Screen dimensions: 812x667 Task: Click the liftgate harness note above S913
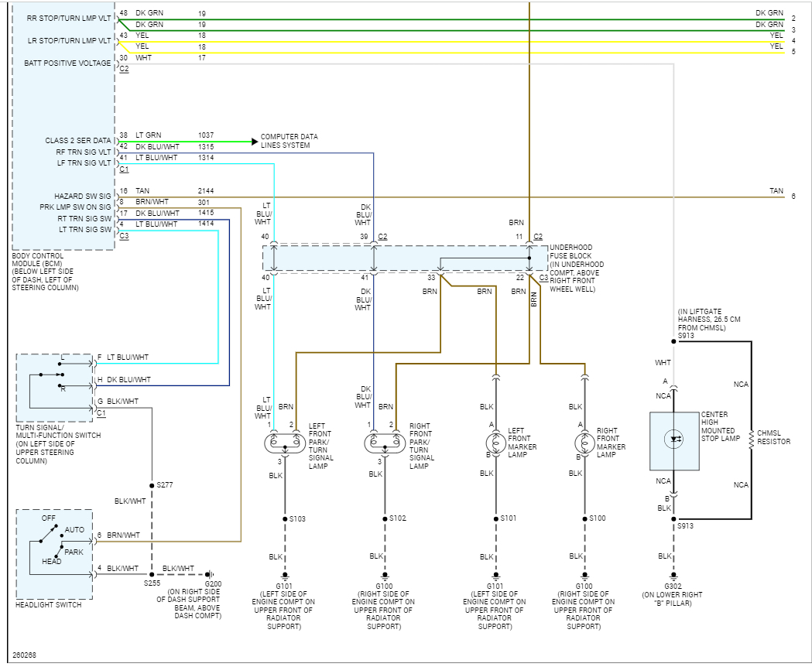click(x=709, y=320)
